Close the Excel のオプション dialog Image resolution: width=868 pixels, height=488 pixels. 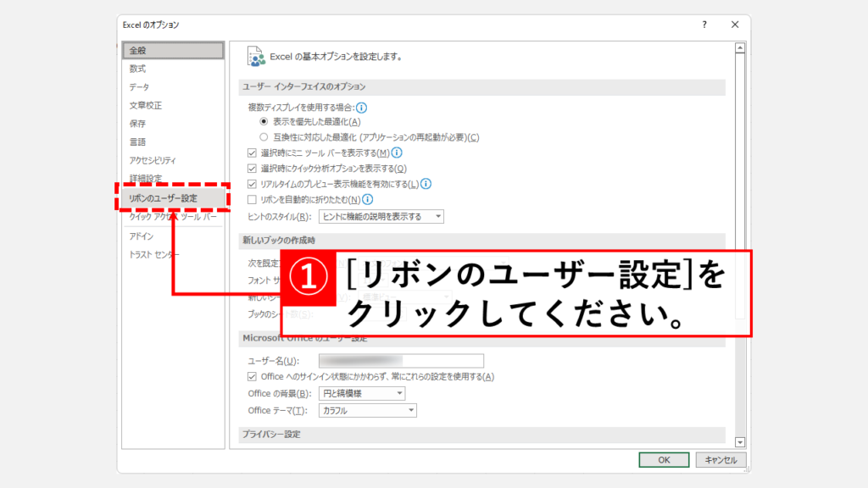click(735, 25)
